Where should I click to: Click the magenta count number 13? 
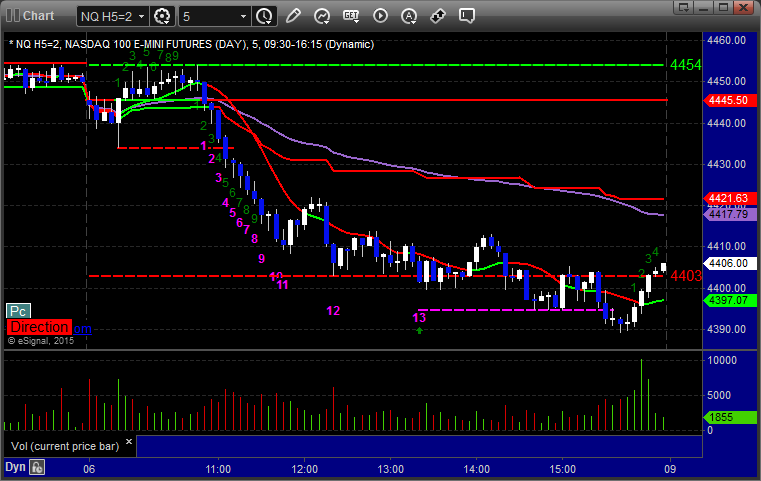tap(419, 317)
